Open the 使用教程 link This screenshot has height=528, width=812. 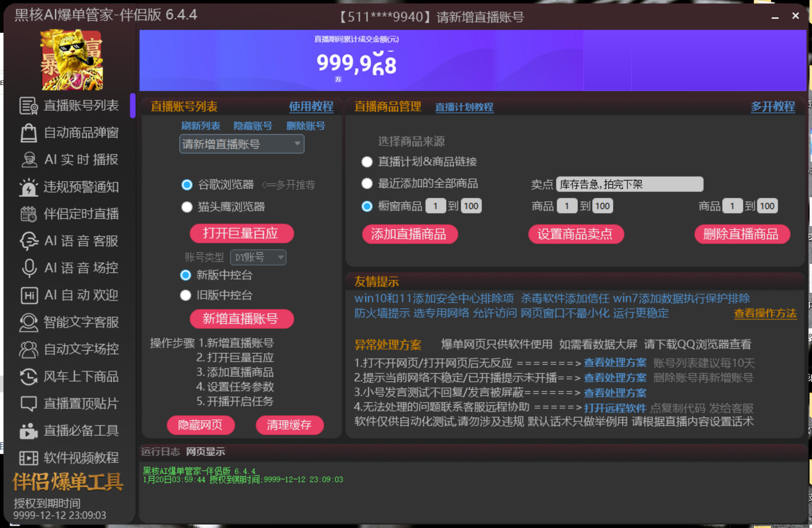tap(311, 107)
